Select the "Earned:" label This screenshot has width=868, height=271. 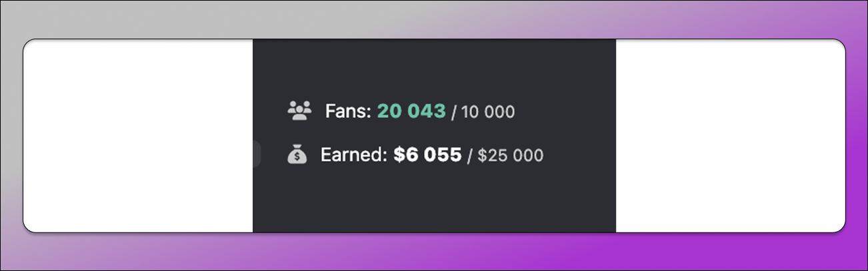coord(353,155)
